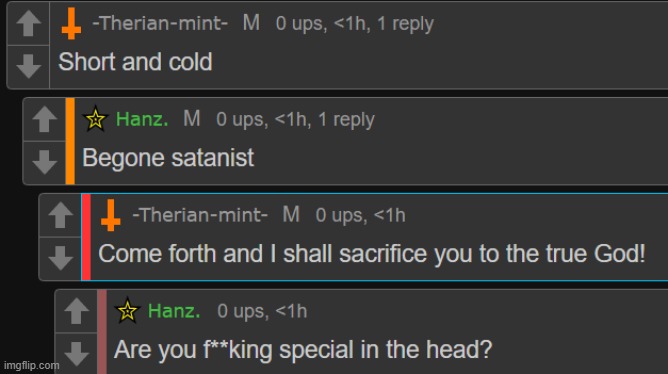The width and height of the screenshot is (668, 374).
Task: Click orange cross icon beside top -Therian-mint-
Action: pyautogui.click(x=71, y=24)
